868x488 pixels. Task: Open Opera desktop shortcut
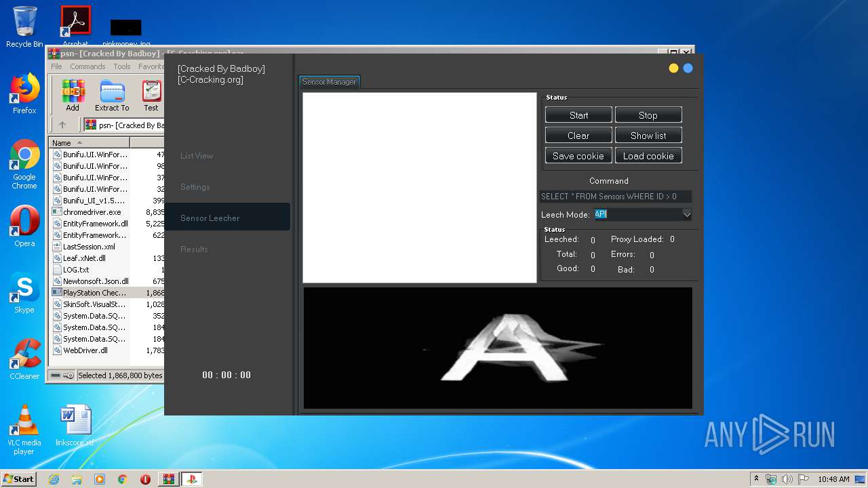24,226
